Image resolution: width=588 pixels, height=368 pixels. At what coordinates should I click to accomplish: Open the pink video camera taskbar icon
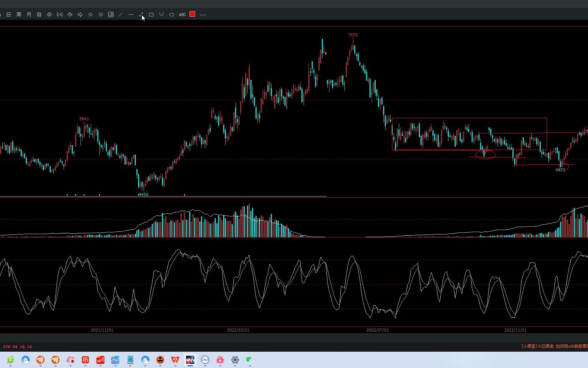click(x=220, y=360)
